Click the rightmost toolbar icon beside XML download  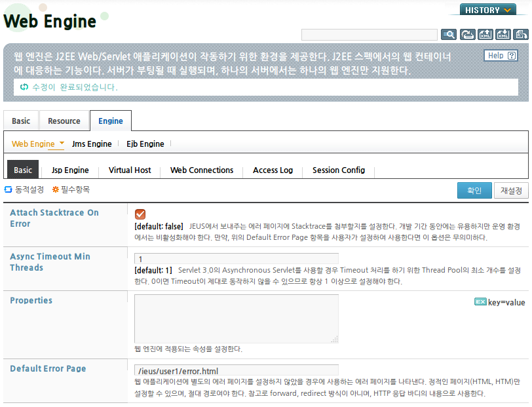[x=520, y=35]
